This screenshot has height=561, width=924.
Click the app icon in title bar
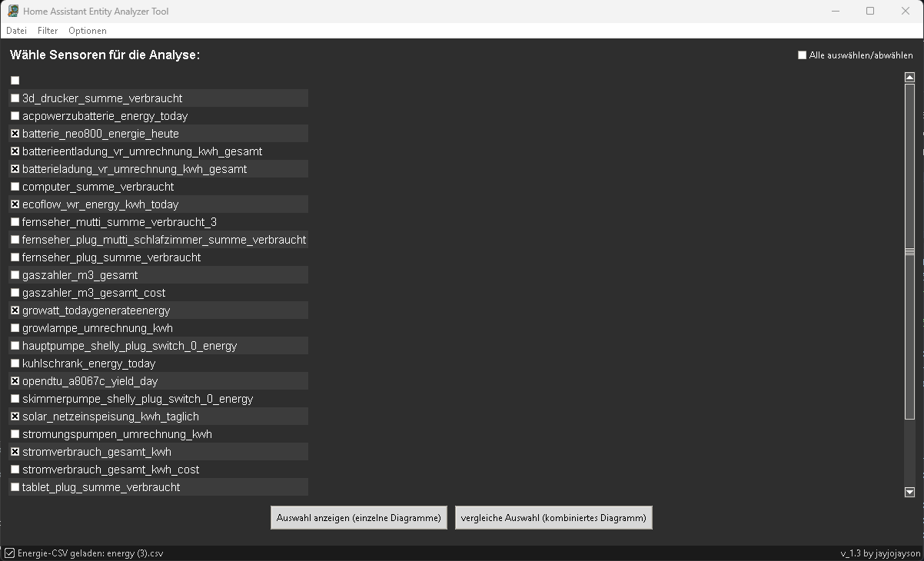click(13, 12)
